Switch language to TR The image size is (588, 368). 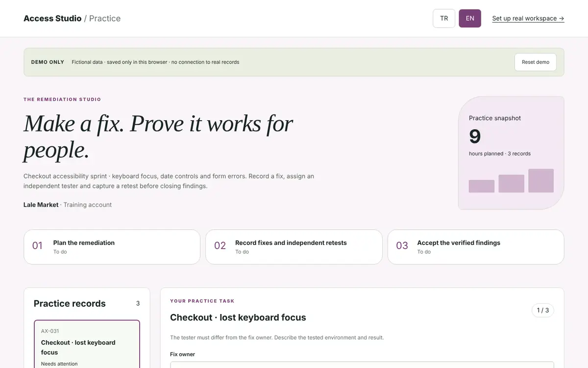click(x=444, y=19)
